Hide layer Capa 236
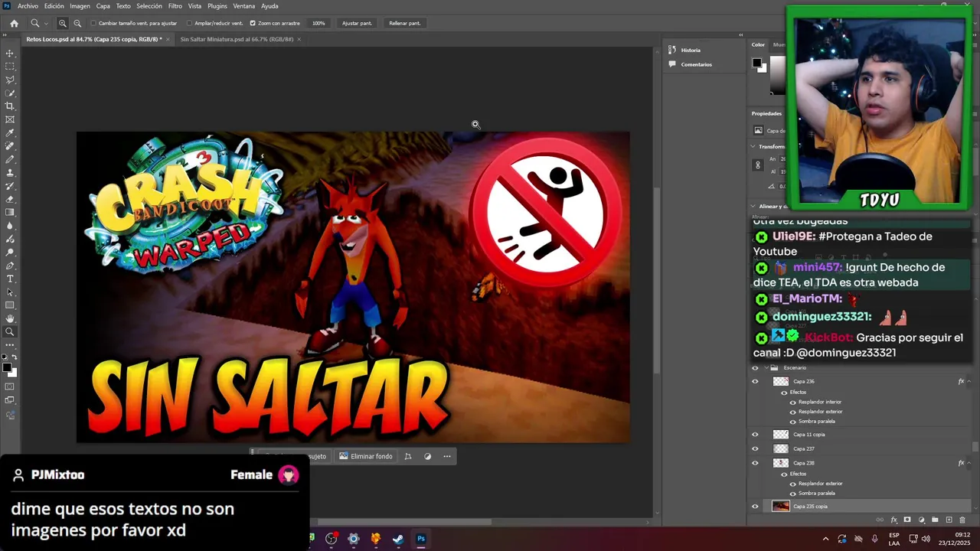 755,381
